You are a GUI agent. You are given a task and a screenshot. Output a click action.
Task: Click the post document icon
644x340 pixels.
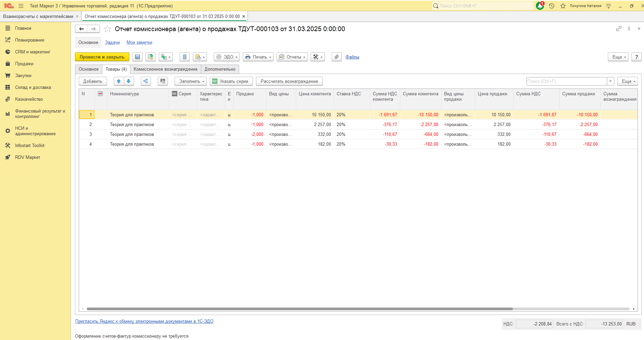pos(150,57)
